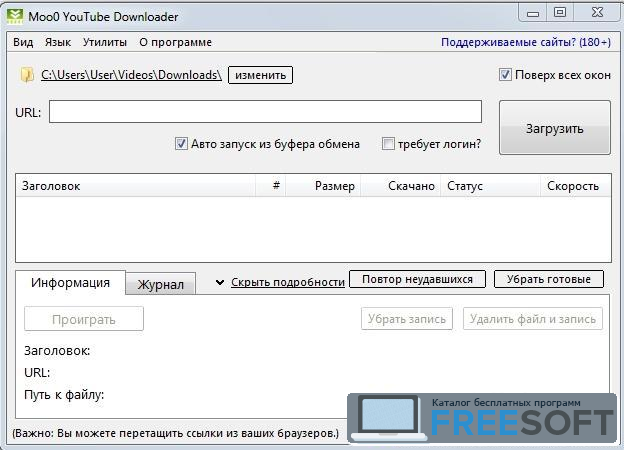Close the Moo0 YouTube Downloader window
This screenshot has width=624, height=450.
click(597, 14)
